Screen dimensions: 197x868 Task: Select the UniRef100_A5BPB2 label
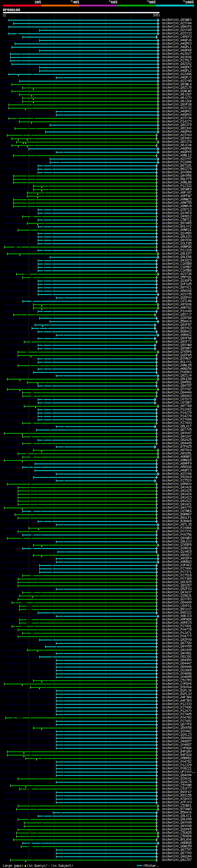click(x=177, y=758)
